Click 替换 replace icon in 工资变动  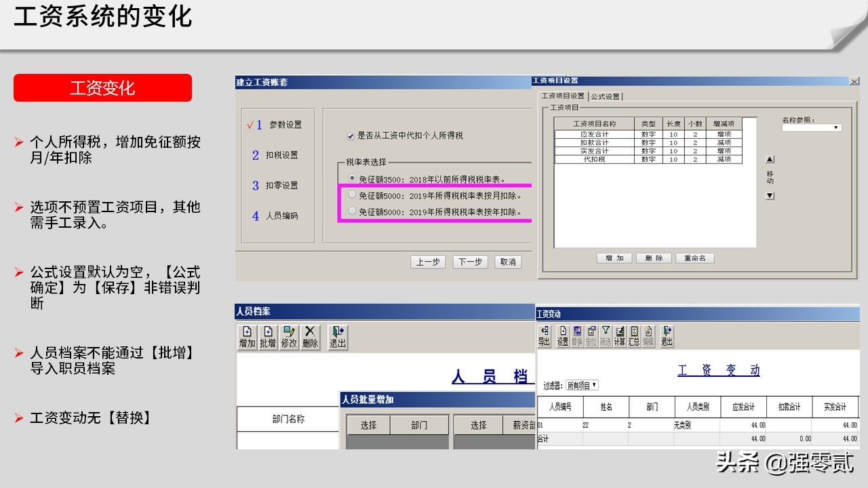pyautogui.click(x=577, y=336)
